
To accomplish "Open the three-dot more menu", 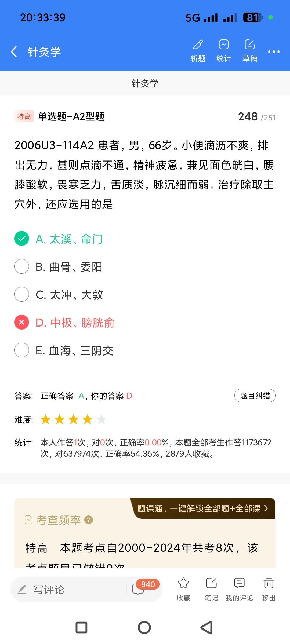I will coord(274,52).
